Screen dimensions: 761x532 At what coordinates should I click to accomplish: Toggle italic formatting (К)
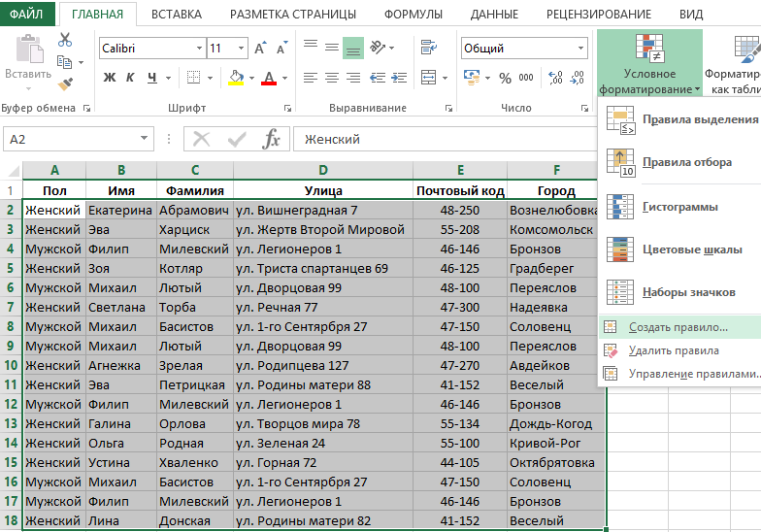coord(131,78)
